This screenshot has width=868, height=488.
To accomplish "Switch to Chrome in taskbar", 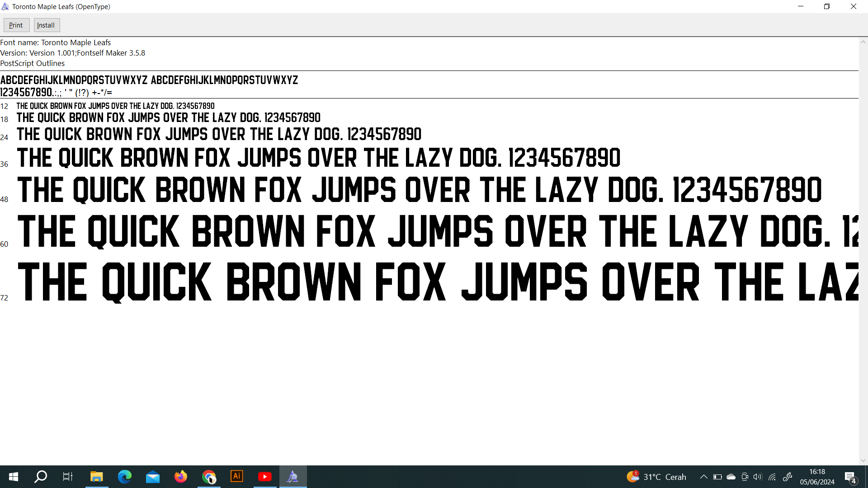I will (x=209, y=477).
